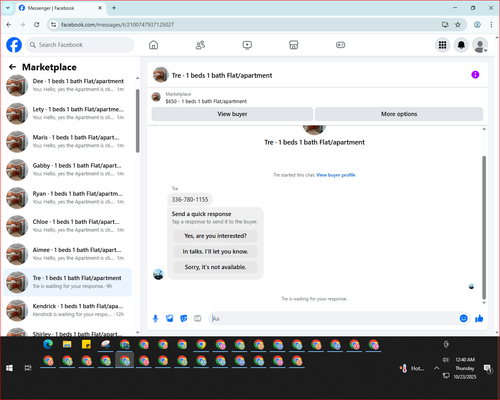The image size is (500, 400).
Task: Send quick response 'In talks. I'll let you know.'
Action: pos(215,252)
